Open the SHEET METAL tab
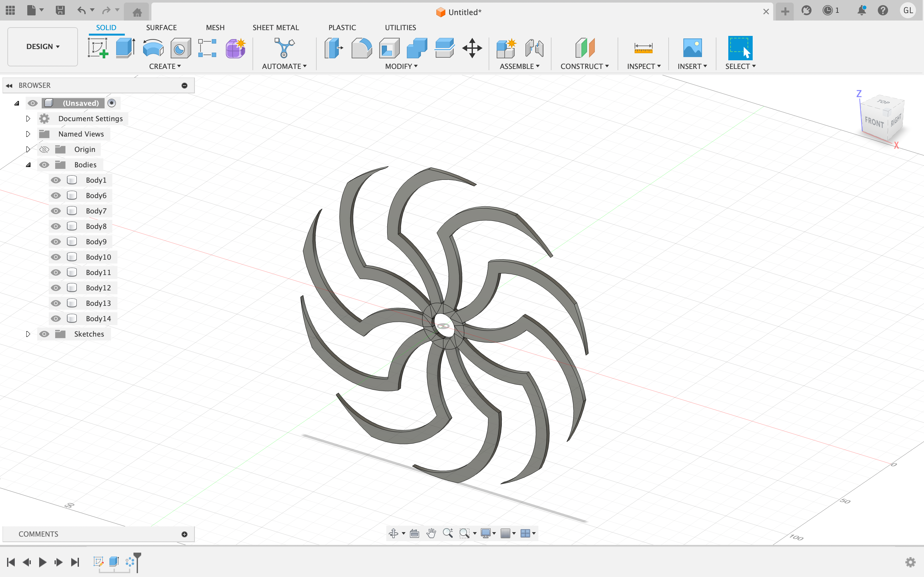The width and height of the screenshot is (924, 577). point(275,28)
